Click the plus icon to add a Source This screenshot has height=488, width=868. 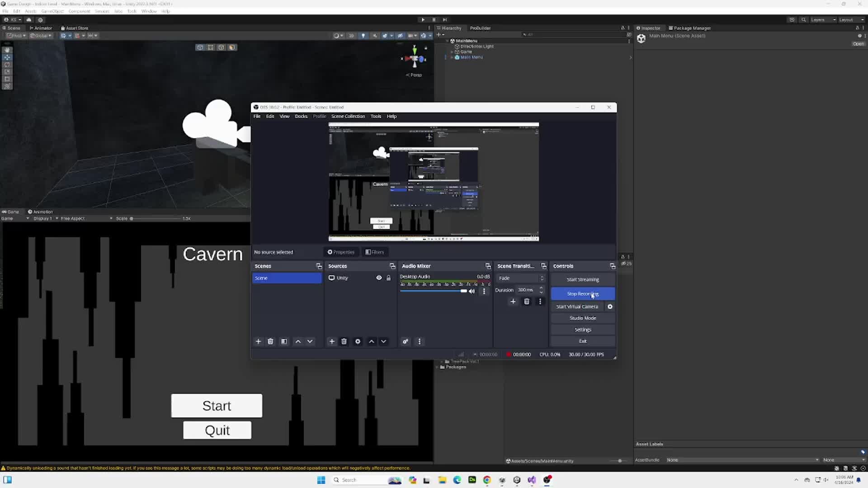(x=332, y=342)
